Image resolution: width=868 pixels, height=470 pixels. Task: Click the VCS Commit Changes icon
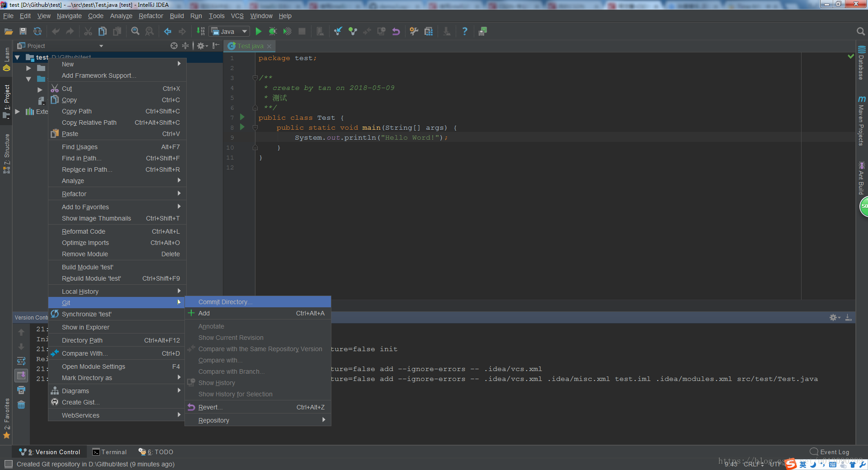coord(353,32)
